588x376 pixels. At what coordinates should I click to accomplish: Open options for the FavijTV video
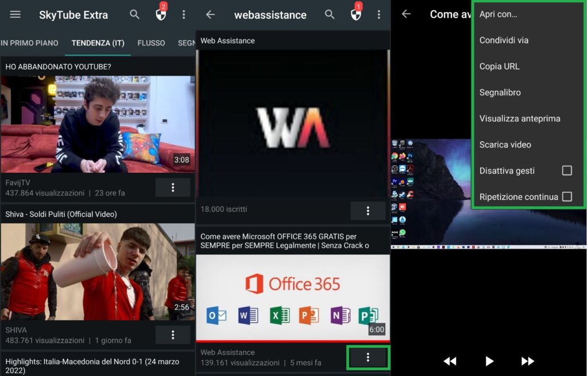[173, 188]
